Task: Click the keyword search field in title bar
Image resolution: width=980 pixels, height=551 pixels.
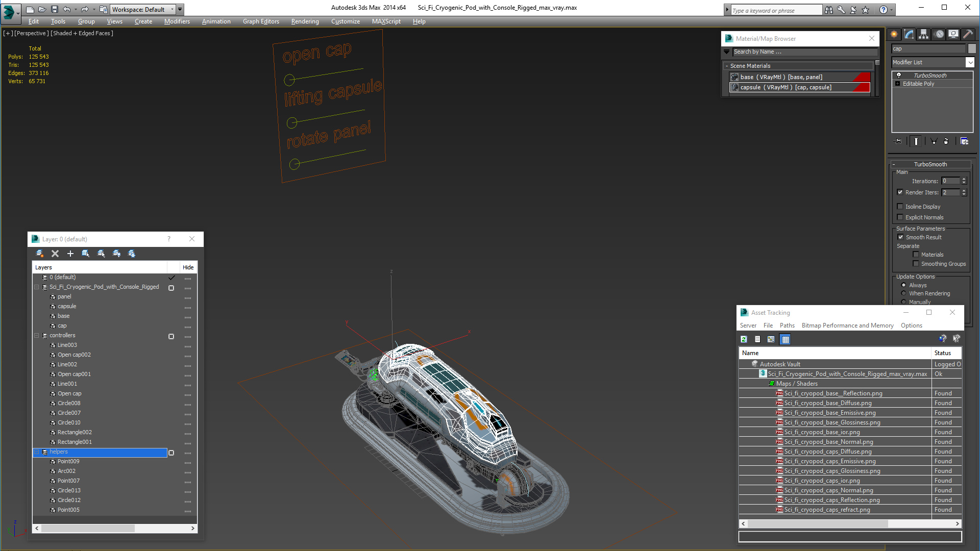Action: [776, 10]
